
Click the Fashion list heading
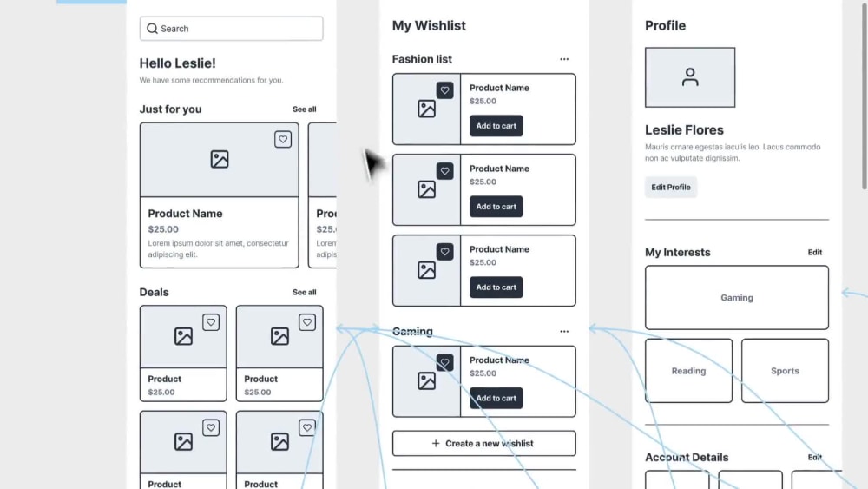point(422,59)
